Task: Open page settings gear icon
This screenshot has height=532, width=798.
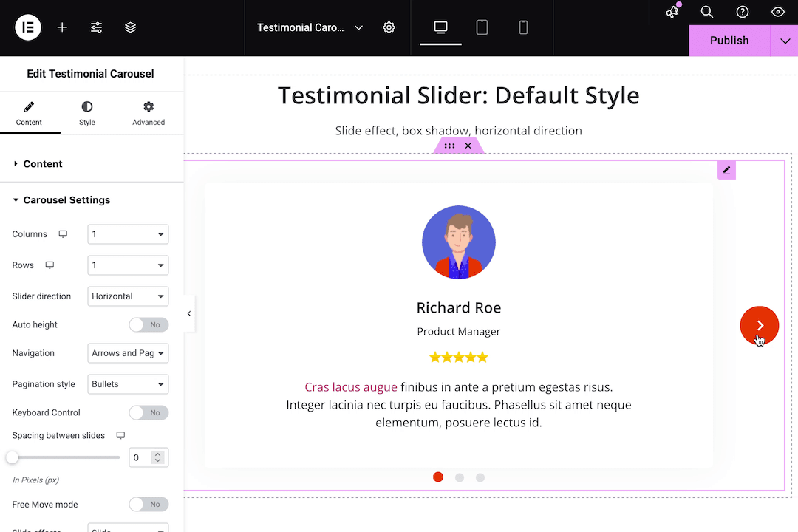Action: [389, 27]
